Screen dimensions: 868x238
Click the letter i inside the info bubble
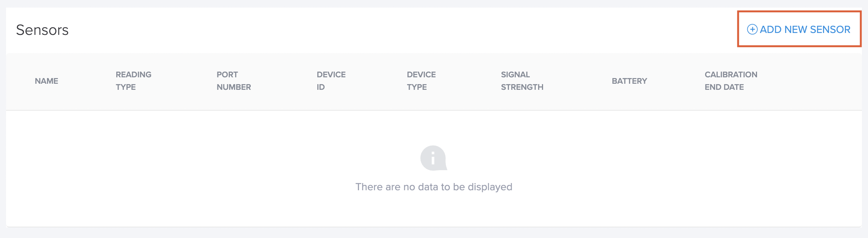[433, 158]
